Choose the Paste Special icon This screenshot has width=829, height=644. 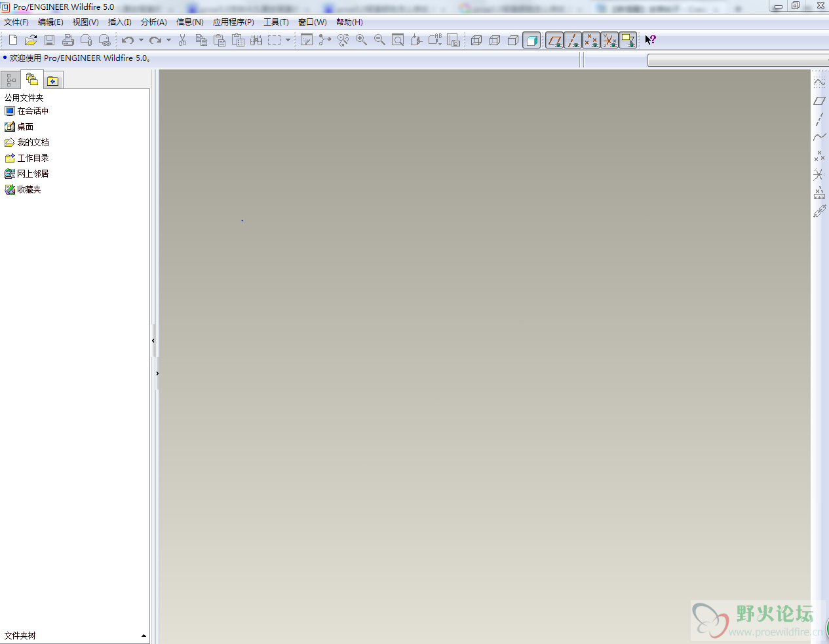pyautogui.click(x=238, y=40)
